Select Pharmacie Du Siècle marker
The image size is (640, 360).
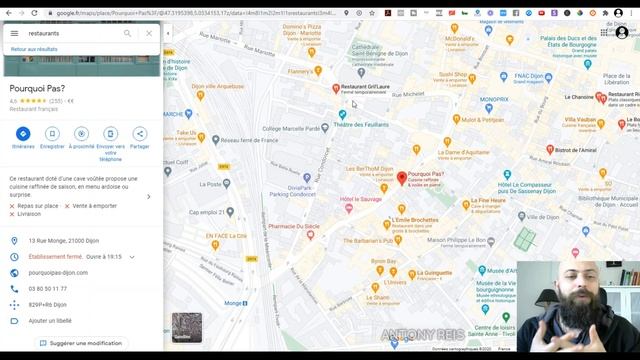click(x=311, y=235)
